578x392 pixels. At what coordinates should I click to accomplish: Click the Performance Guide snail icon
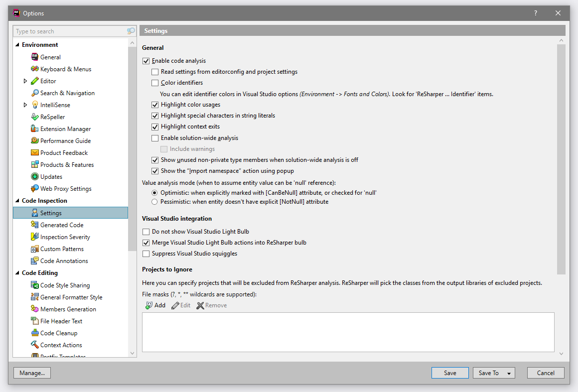tap(35, 140)
